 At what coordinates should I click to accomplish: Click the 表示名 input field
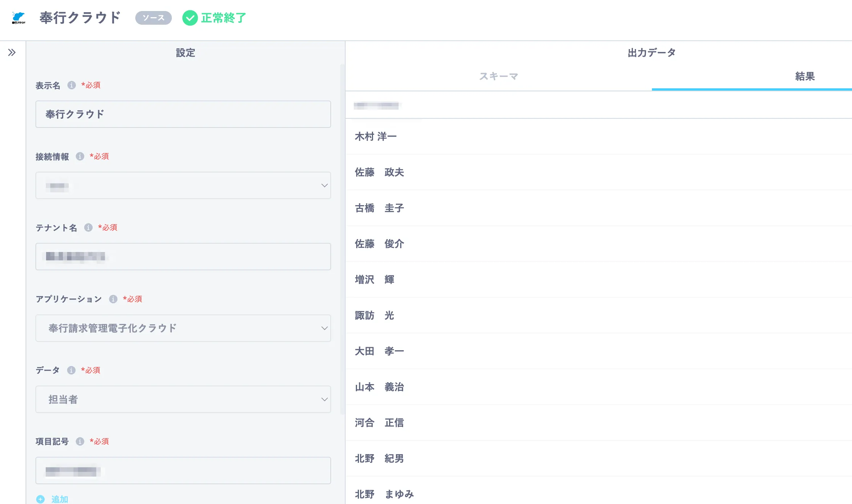(183, 114)
